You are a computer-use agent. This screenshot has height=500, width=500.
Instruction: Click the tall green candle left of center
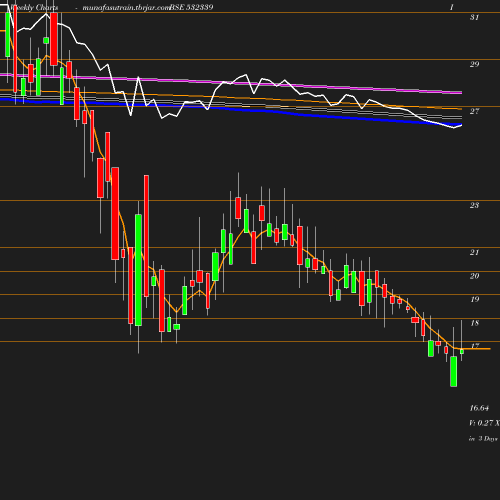click(138, 270)
